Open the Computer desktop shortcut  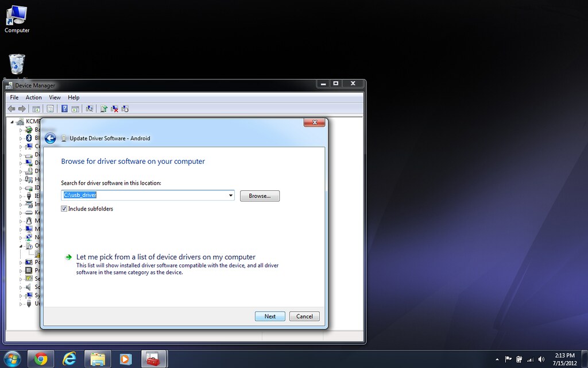17,19
